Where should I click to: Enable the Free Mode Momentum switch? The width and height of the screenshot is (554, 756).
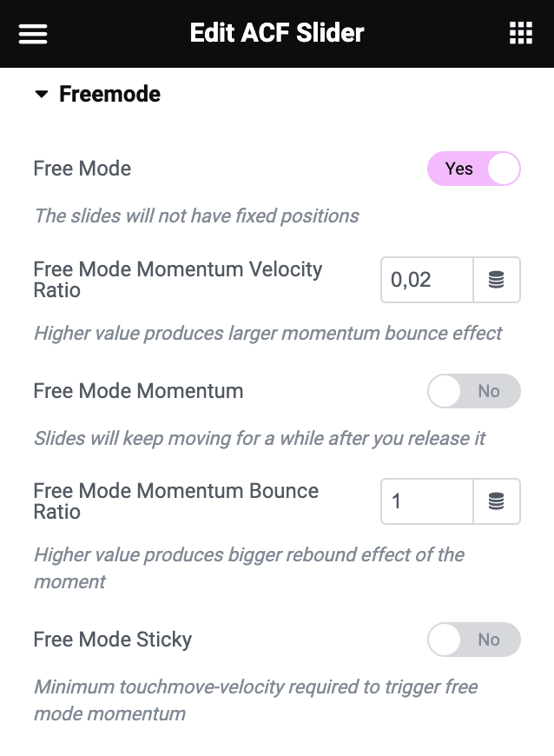click(474, 391)
